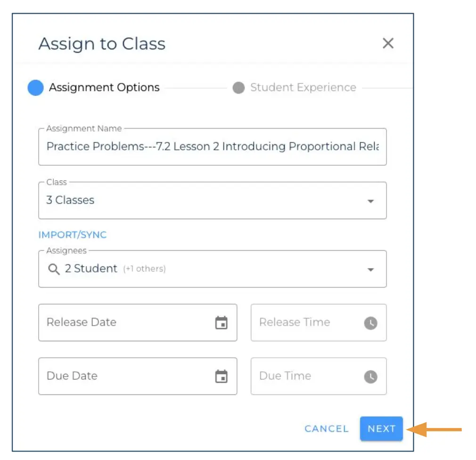Click the Release Date input field
Image resolution: width=476 pixels, height=460 pixels.
118,322
